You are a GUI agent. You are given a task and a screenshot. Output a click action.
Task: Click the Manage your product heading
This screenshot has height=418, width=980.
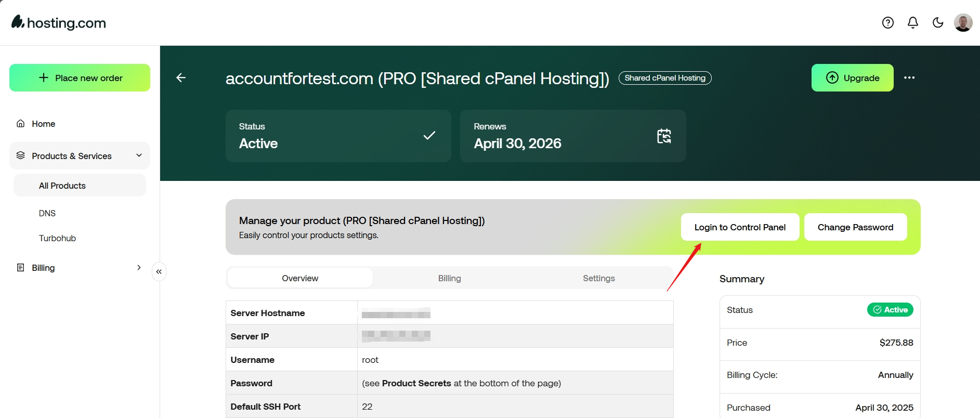[x=362, y=220]
